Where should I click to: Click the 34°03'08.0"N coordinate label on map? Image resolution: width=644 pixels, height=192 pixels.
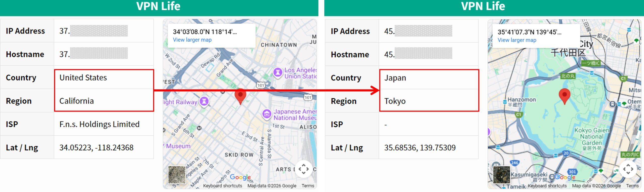(x=205, y=32)
